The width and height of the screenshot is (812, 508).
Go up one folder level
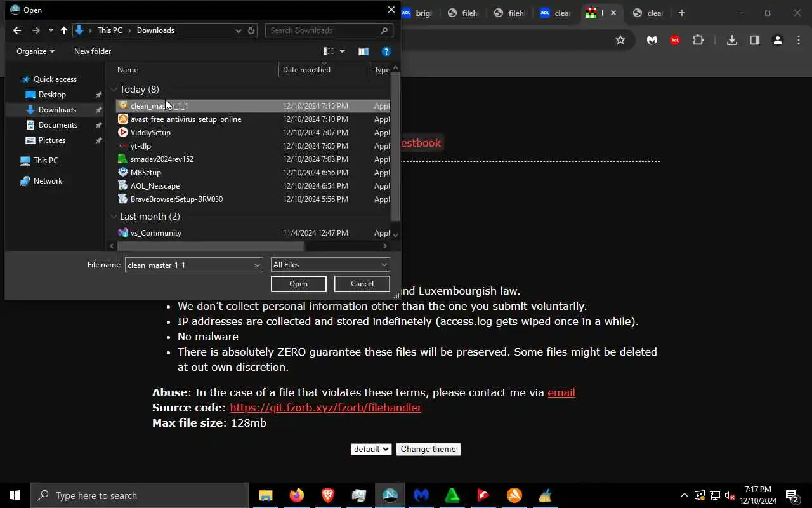tap(64, 30)
